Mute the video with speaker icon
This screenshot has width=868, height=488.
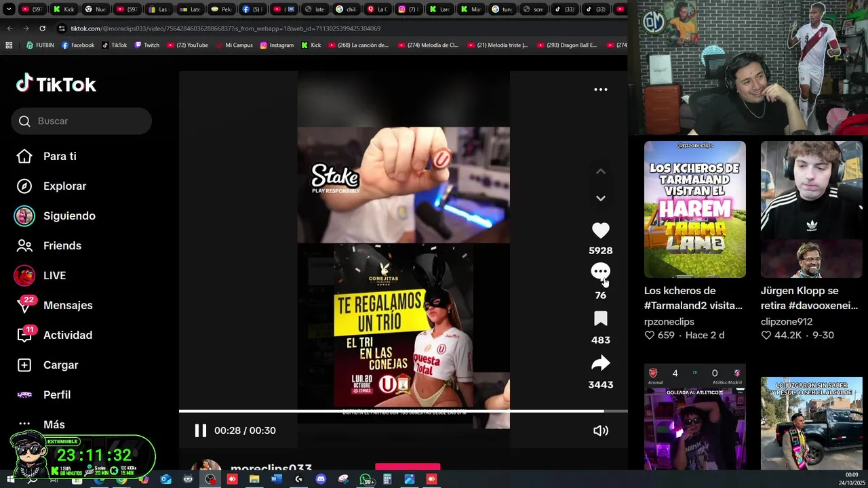click(x=601, y=430)
